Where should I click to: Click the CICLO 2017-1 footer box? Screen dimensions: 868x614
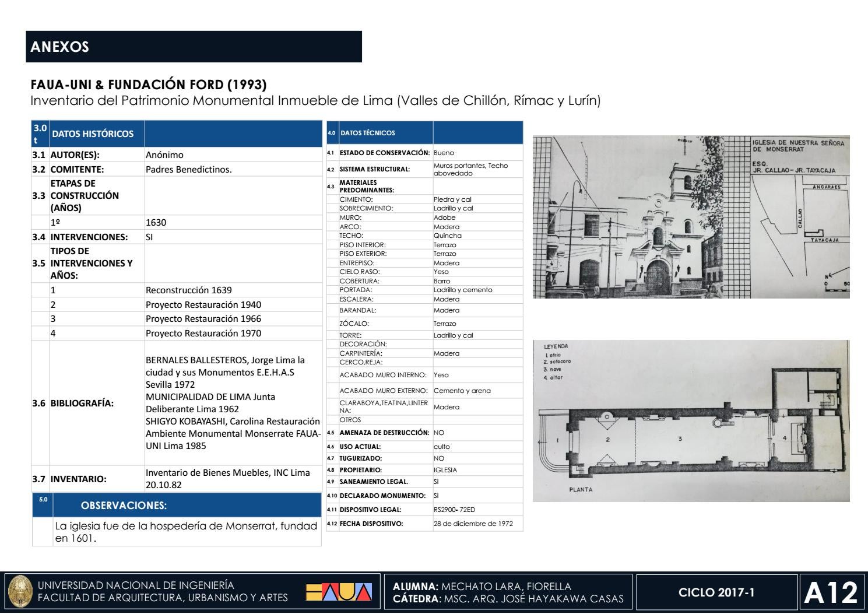[716, 592]
